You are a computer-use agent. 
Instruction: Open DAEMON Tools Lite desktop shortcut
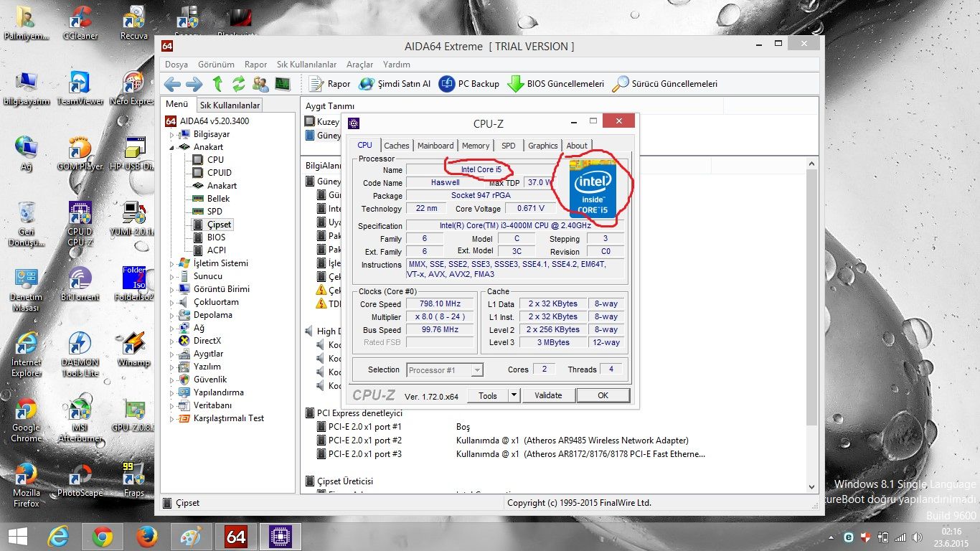coord(80,354)
